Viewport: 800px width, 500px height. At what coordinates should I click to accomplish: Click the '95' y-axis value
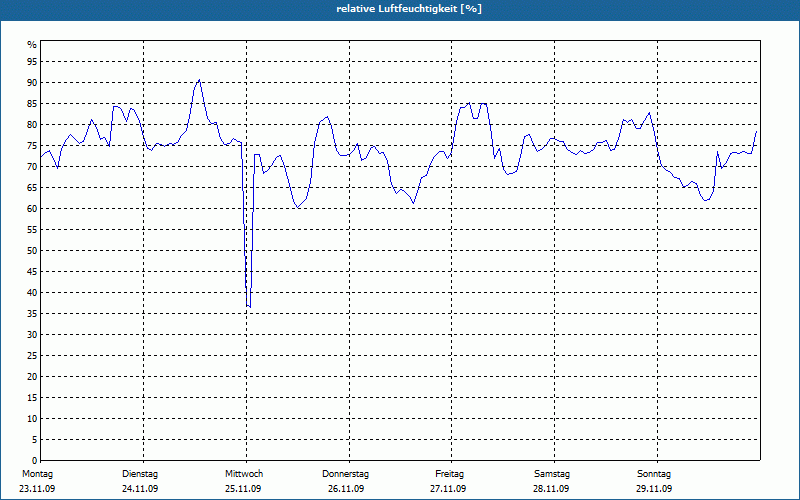[x=32, y=62]
